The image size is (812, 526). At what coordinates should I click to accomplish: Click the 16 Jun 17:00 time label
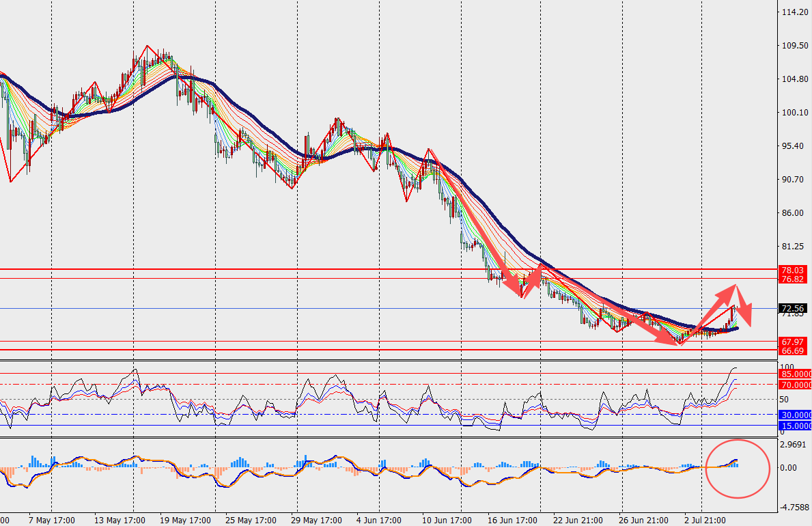tap(512, 520)
